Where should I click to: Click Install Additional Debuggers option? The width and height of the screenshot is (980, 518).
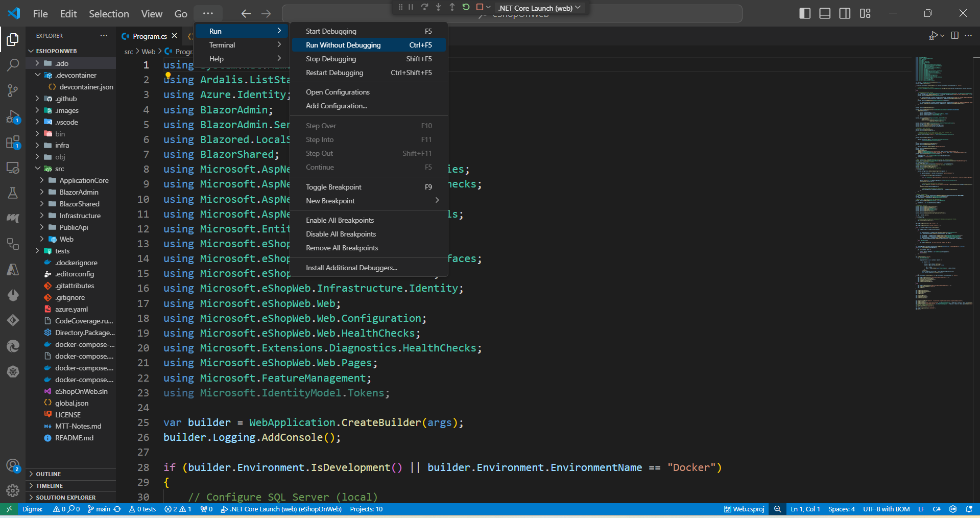pos(351,267)
